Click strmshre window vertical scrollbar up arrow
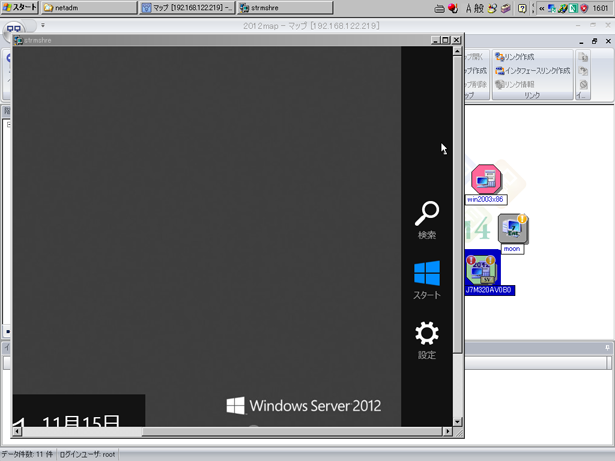615x461 pixels. [x=457, y=51]
